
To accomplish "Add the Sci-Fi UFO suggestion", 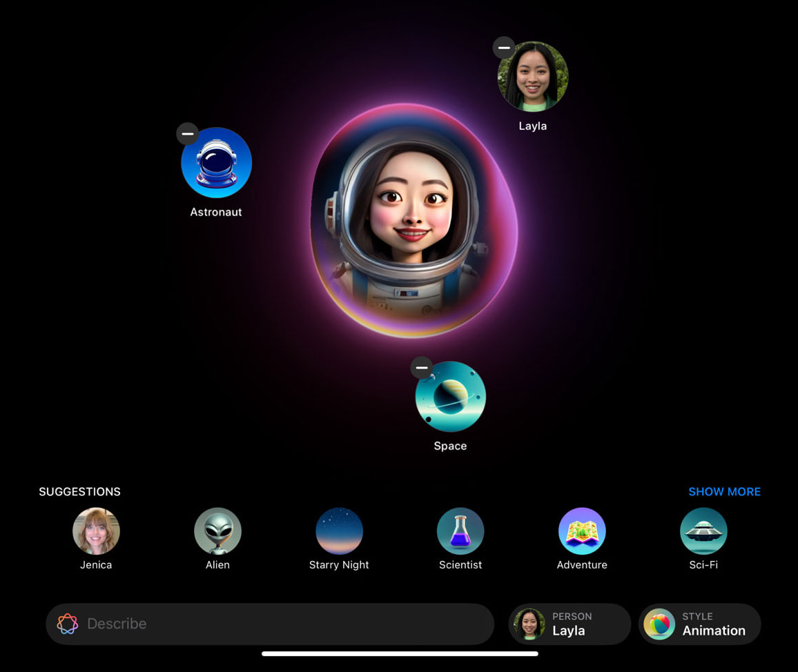I will 704,531.
